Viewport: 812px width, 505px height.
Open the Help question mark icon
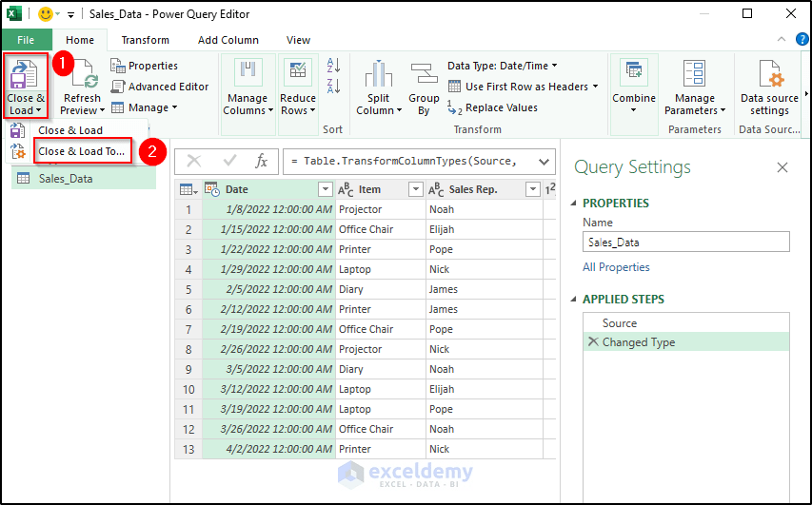pyautogui.click(x=802, y=39)
